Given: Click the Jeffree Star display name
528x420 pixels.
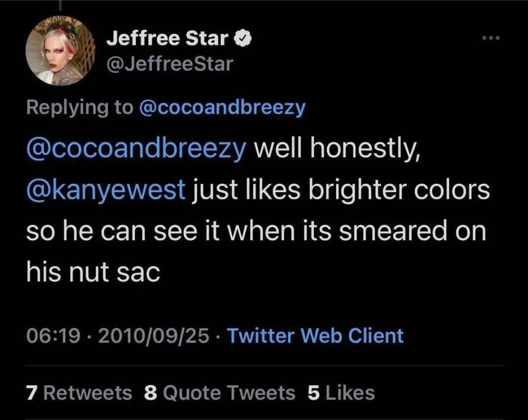Looking at the screenshot, I should (x=167, y=39).
